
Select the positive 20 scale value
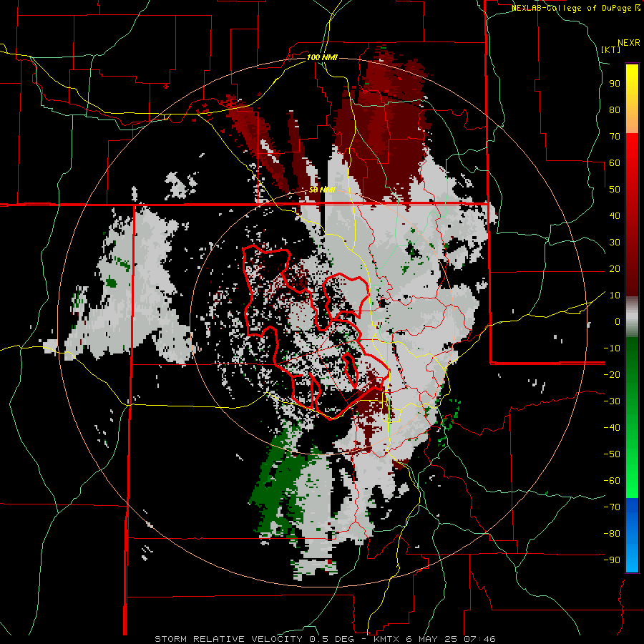pyautogui.click(x=615, y=268)
